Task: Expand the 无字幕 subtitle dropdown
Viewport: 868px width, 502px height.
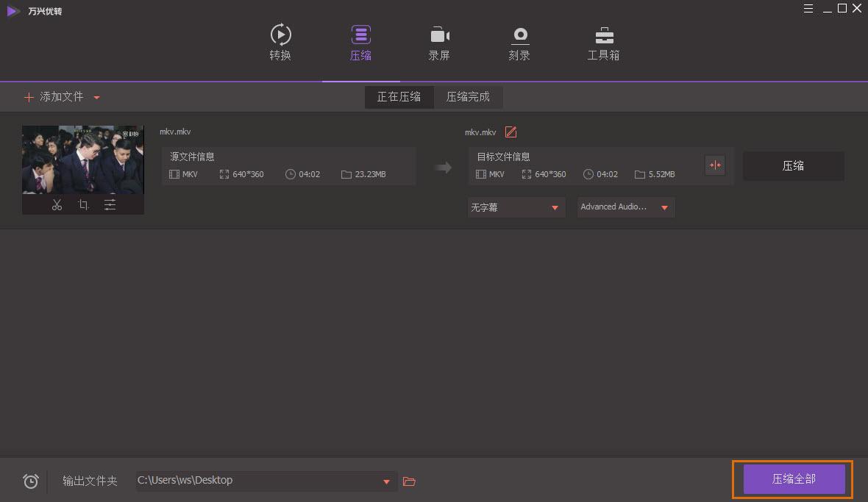Action: point(515,207)
